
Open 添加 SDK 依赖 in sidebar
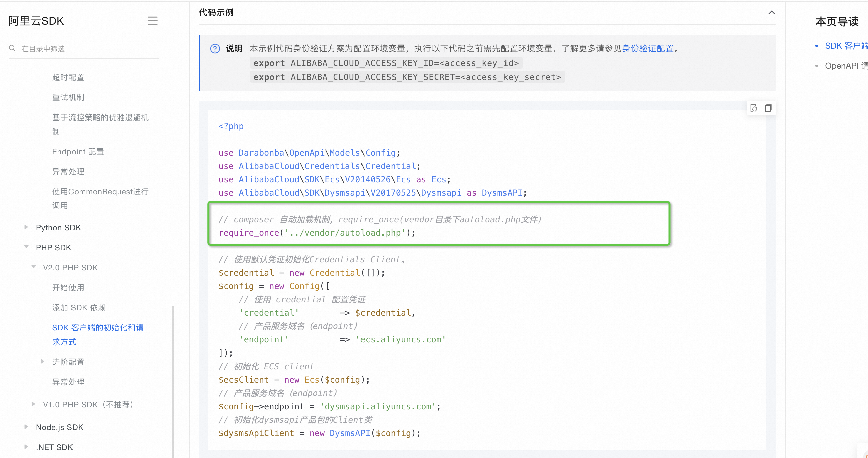pyautogui.click(x=79, y=307)
